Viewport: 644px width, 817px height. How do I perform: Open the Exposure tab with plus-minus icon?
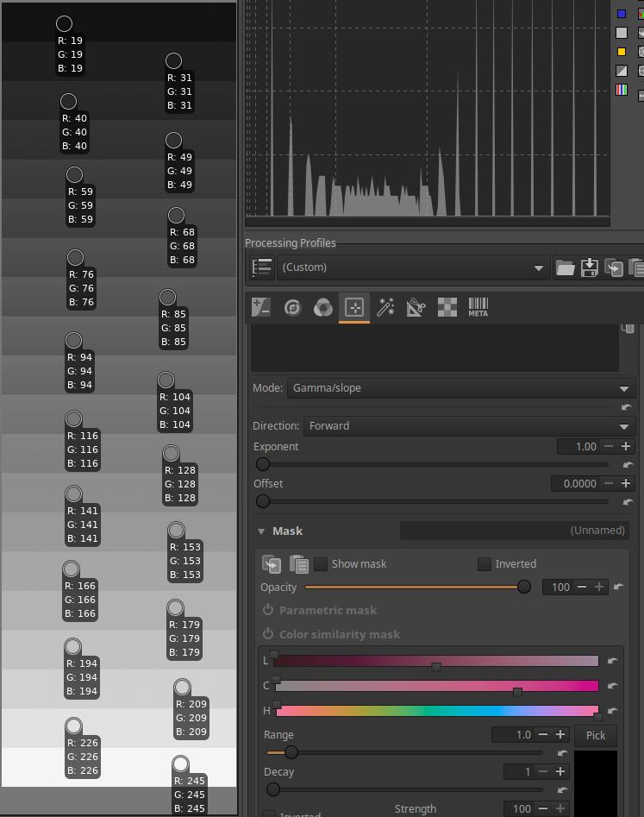click(x=261, y=307)
